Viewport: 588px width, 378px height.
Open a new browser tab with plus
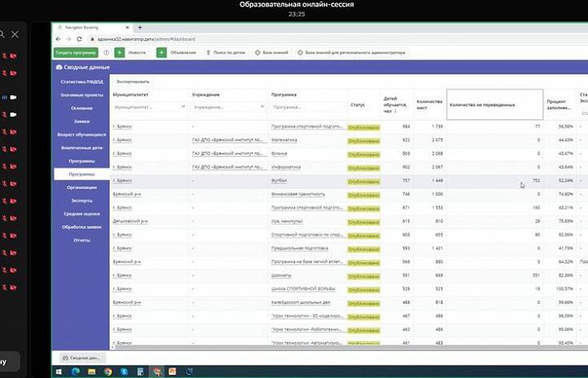(140, 28)
